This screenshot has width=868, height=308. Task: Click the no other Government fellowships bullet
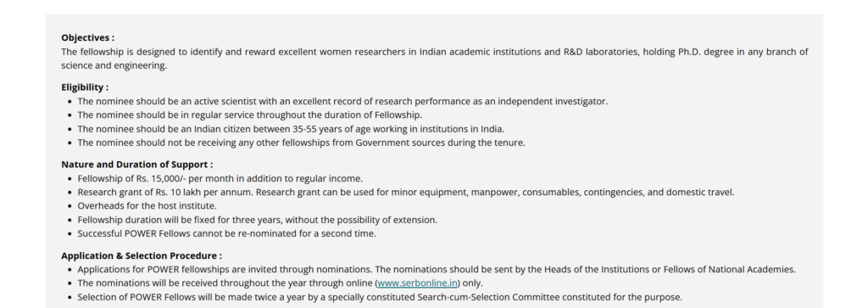(x=301, y=143)
